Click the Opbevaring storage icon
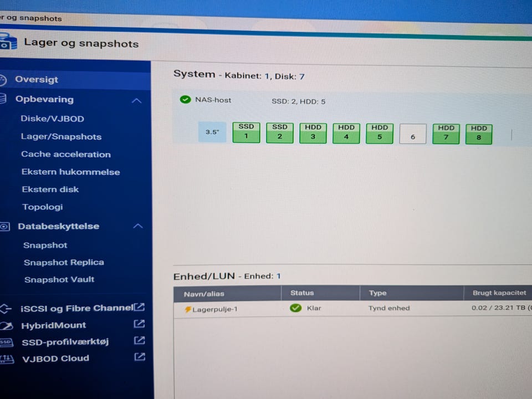 tap(3, 99)
